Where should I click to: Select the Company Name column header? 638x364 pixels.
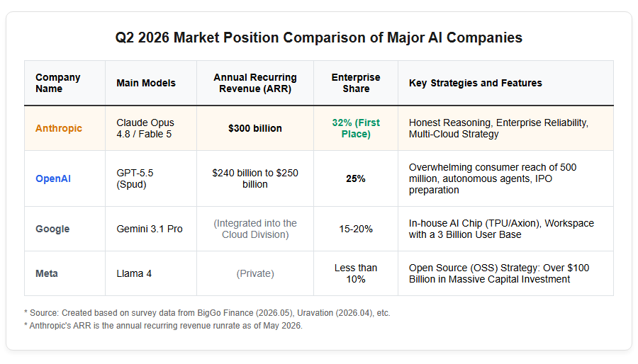point(58,83)
